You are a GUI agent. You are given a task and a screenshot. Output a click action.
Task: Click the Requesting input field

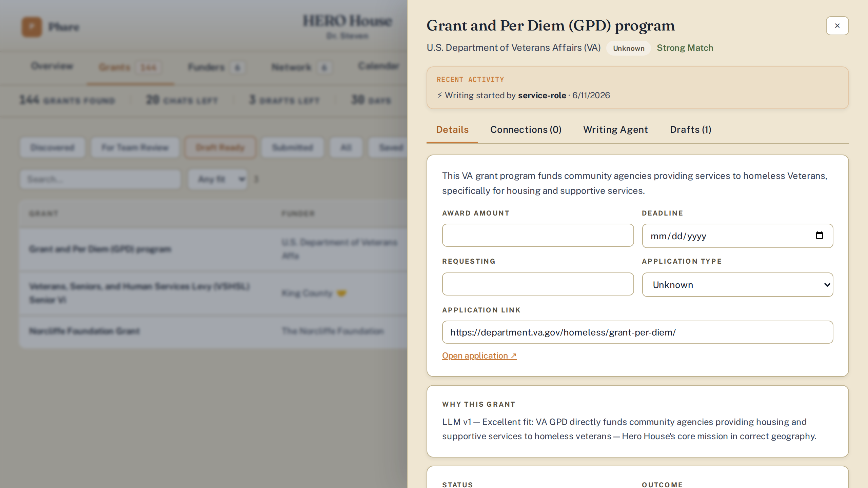click(x=538, y=284)
